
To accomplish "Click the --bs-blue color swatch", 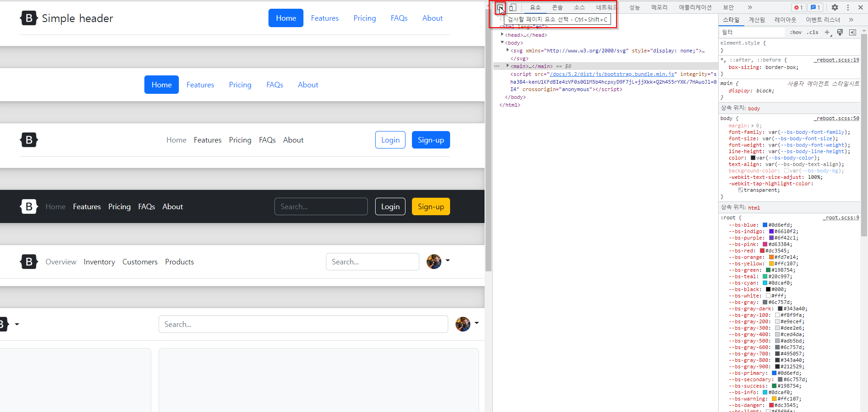I will (765, 225).
